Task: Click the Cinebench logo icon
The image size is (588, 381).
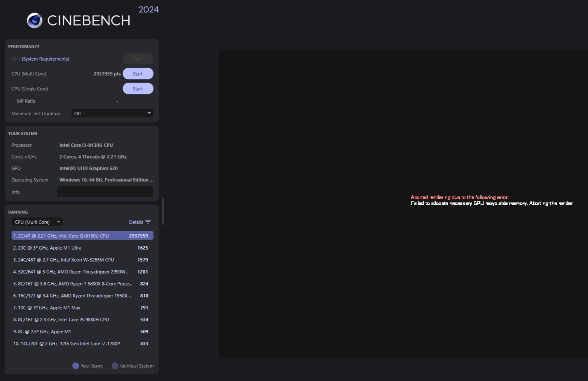Action: 35,21
